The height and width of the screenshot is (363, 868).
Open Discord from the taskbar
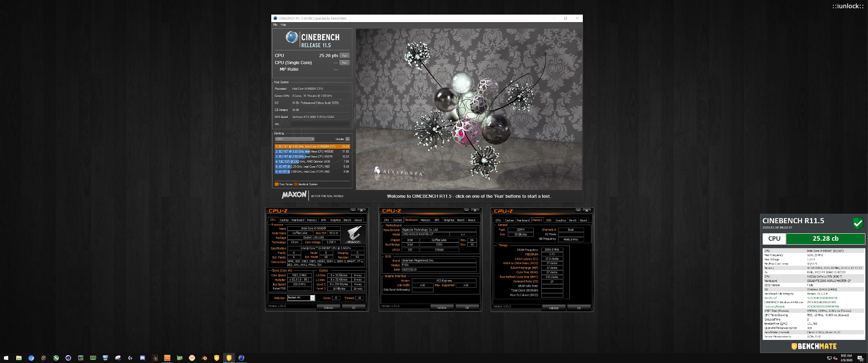(x=142, y=358)
